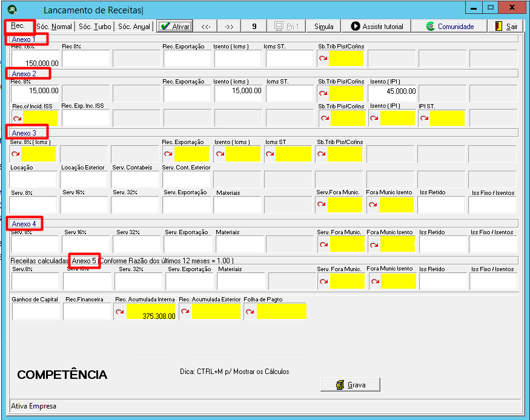Click the red arrow in Anexo 1 Sb.Trib Pis/Cofins
Viewport: 530px width, 420px height.
(x=323, y=58)
